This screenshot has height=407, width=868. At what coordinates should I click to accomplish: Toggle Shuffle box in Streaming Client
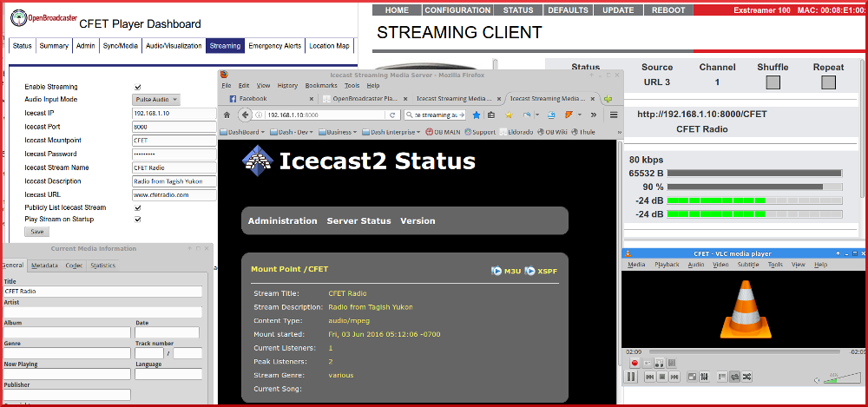click(x=773, y=82)
